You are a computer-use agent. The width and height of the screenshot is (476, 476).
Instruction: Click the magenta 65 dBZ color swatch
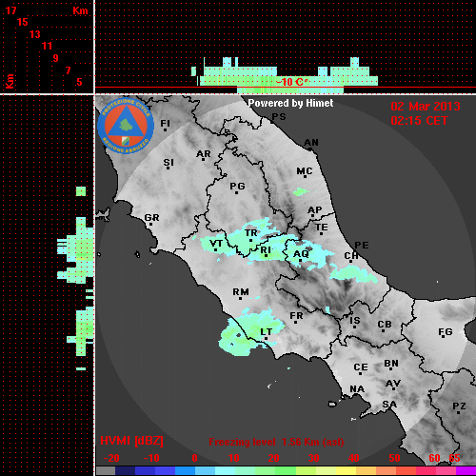coord(466,470)
